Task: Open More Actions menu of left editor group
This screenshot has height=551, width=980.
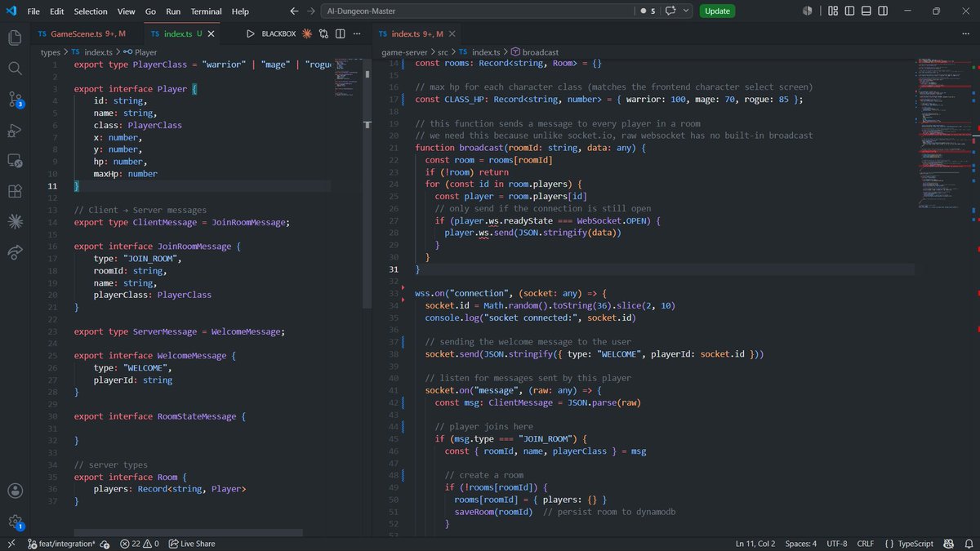Action: (356, 34)
